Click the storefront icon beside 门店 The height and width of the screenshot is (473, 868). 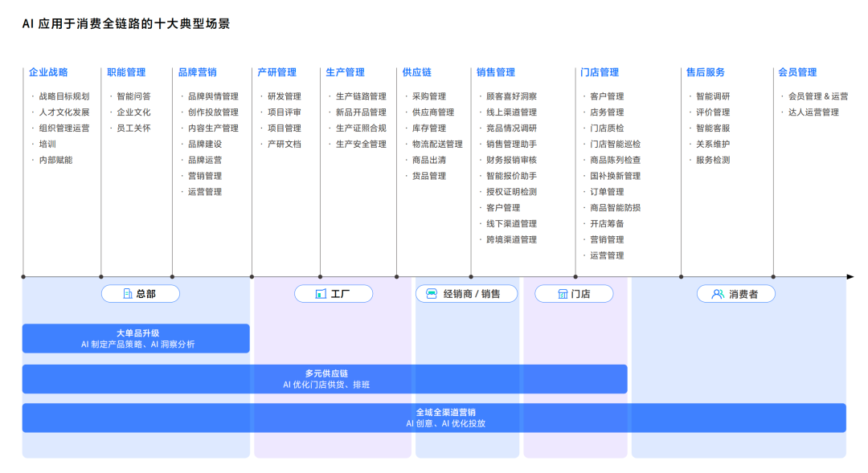563,294
